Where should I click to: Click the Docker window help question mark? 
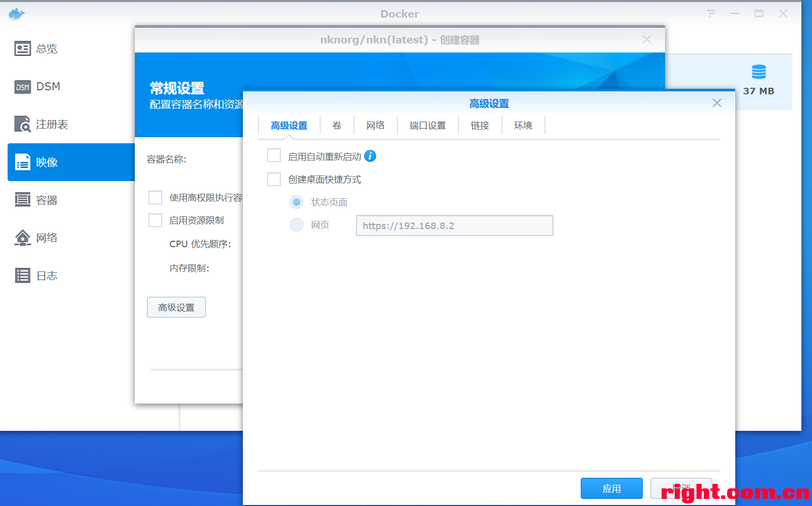[711, 14]
